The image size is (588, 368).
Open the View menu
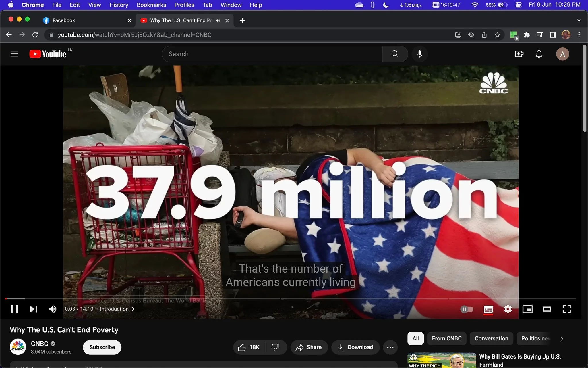tap(94, 5)
